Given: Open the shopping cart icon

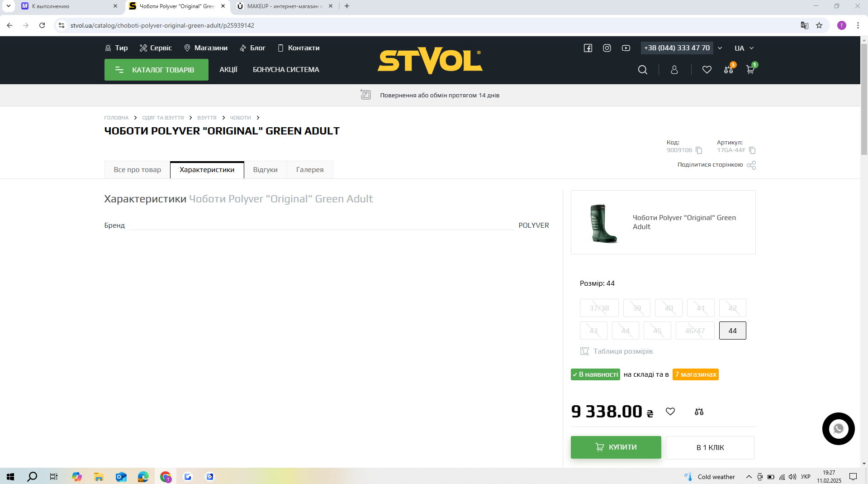Looking at the screenshot, I should (750, 70).
